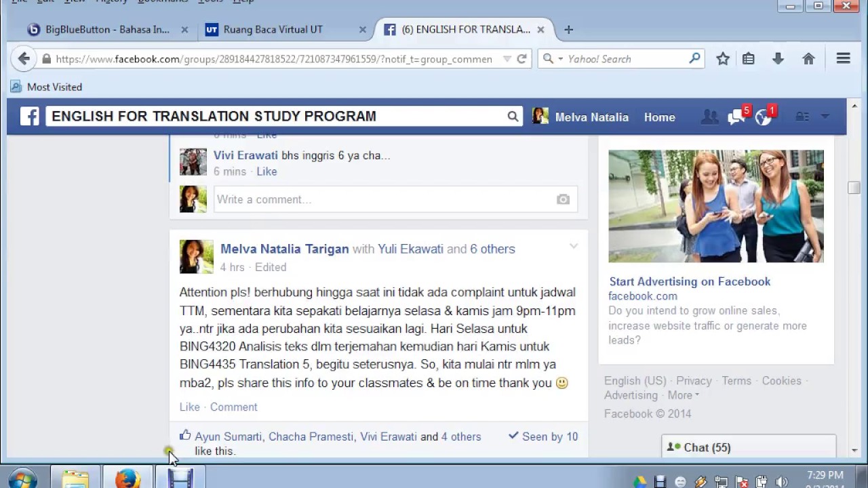Open the Terms footer link
Viewport: 868px width, 488px height.
coord(736,381)
